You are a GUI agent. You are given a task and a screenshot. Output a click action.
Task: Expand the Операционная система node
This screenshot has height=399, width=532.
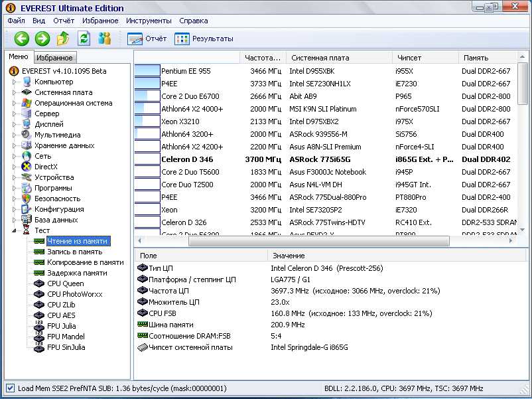point(14,103)
